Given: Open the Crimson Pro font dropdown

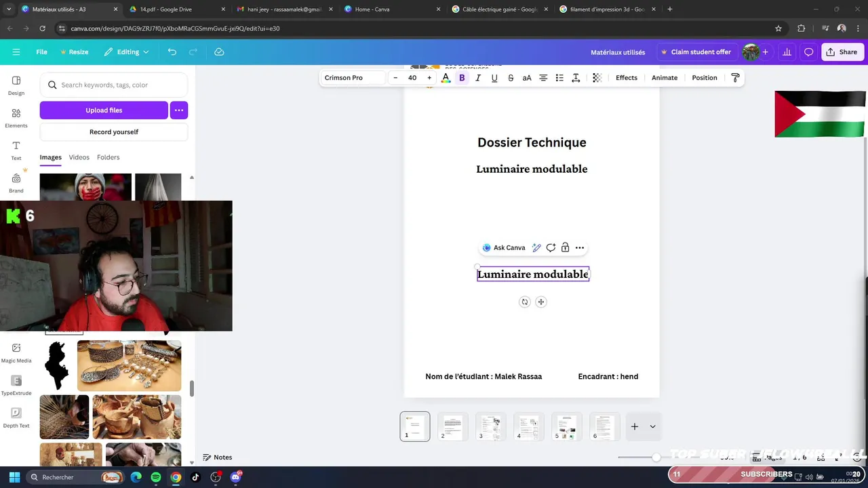Looking at the screenshot, I should (x=353, y=78).
